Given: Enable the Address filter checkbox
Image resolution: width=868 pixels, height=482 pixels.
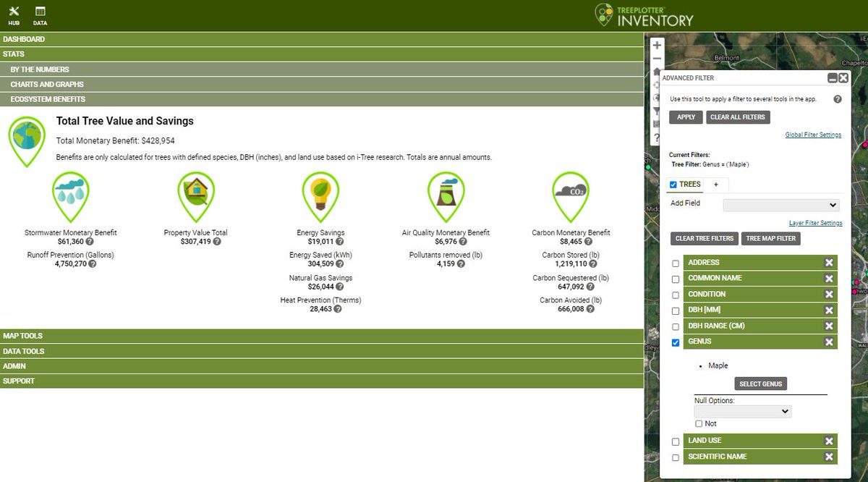Looking at the screenshot, I should coord(676,263).
